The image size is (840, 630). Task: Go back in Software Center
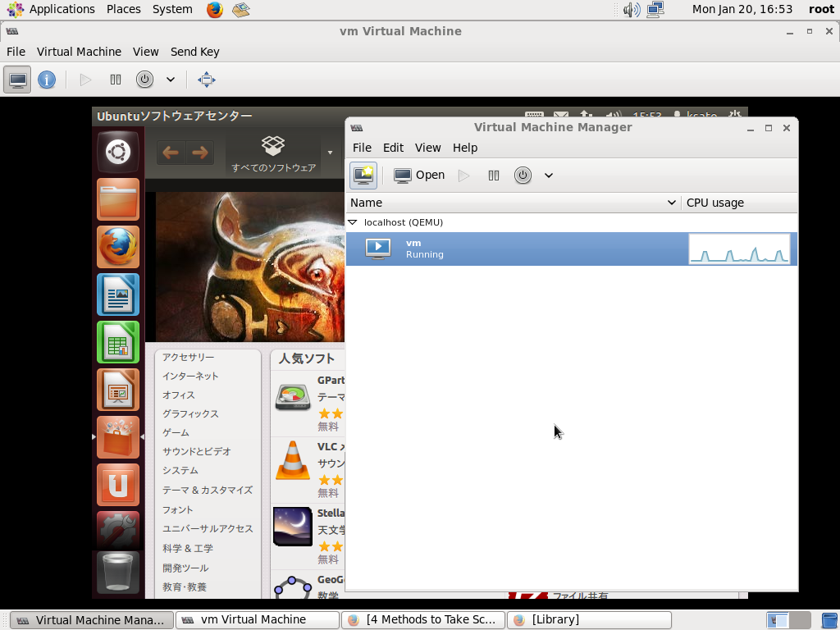pyautogui.click(x=171, y=153)
